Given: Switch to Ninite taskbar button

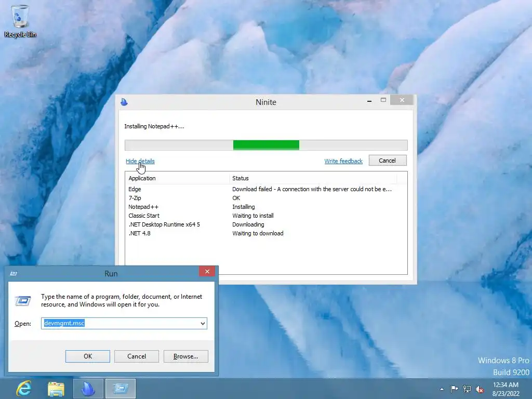Looking at the screenshot, I should (x=88, y=389).
